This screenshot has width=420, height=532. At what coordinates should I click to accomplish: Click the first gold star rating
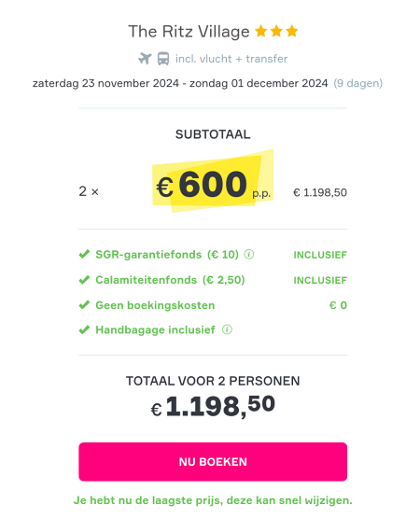261,31
